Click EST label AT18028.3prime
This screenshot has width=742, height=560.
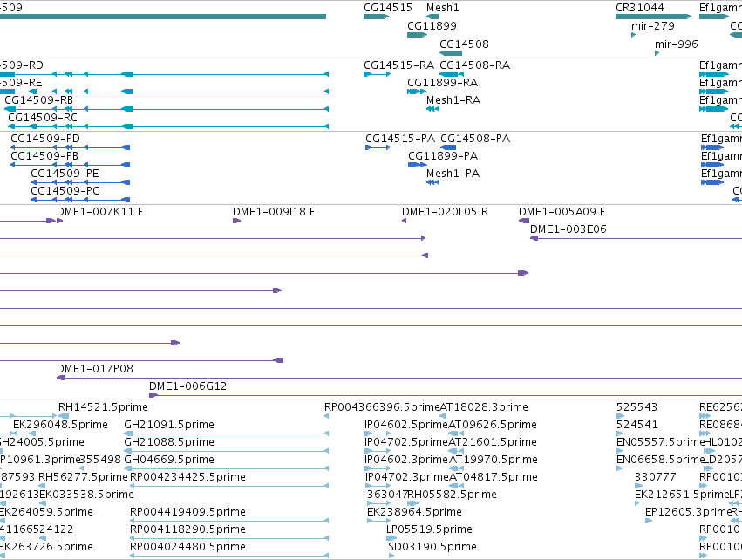484,407
